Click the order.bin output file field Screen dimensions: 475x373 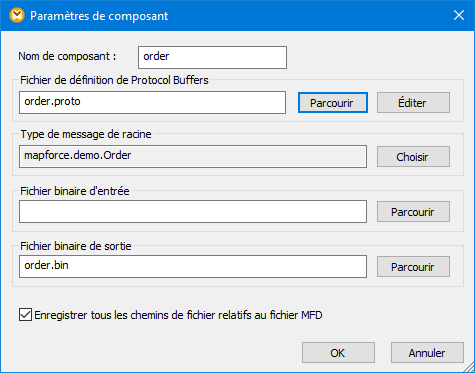coord(193,266)
